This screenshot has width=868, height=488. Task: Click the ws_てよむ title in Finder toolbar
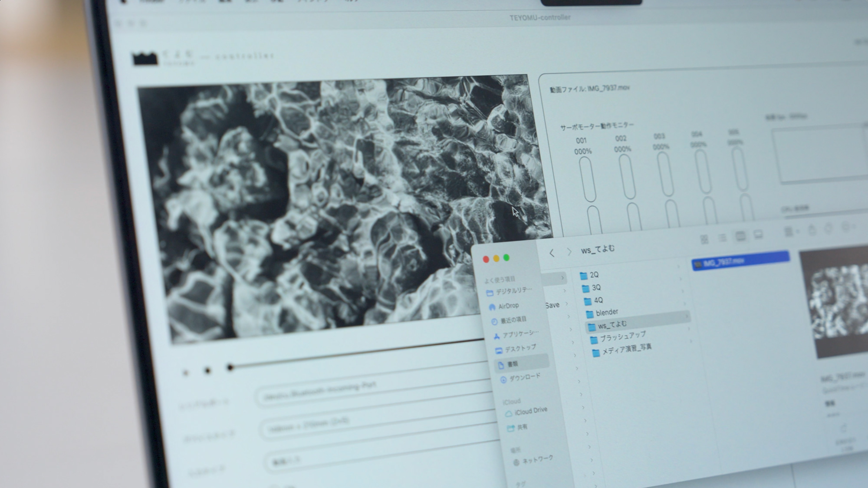pyautogui.click(x=598, y=250)
